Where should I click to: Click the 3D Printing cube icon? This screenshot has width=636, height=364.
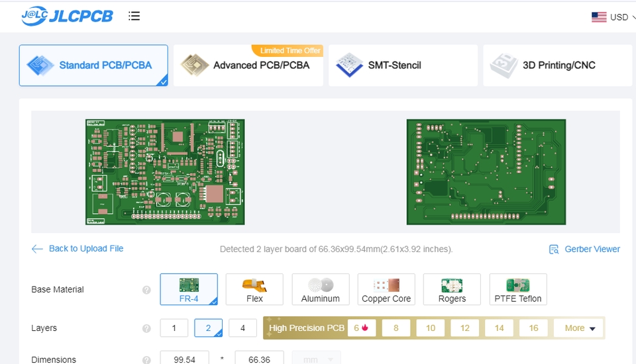click(503, 66)
